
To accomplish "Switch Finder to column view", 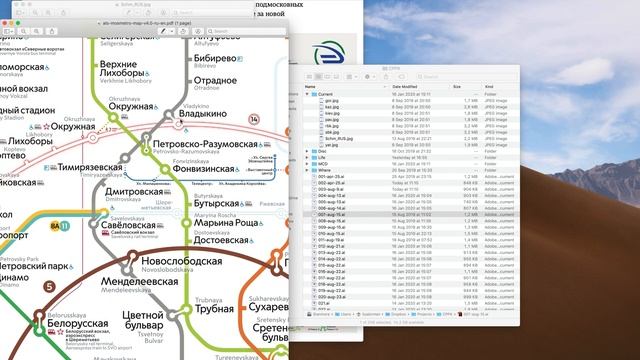I will click(x=327, y=76).
